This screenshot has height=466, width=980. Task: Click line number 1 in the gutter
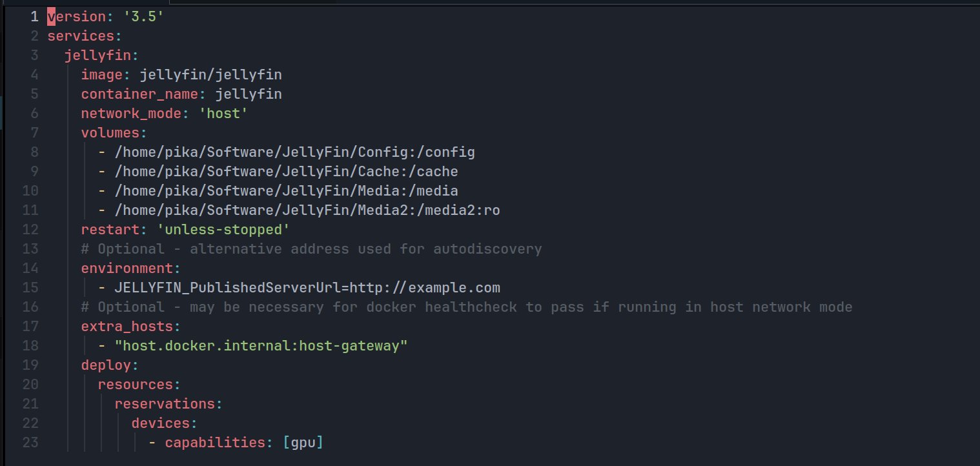tap(34, 17)
